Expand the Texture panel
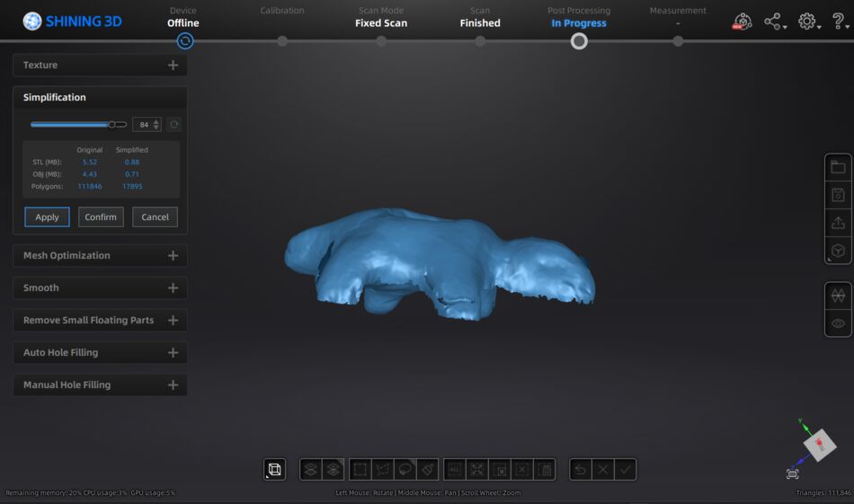Screen dimensions: 854x504 100,65
